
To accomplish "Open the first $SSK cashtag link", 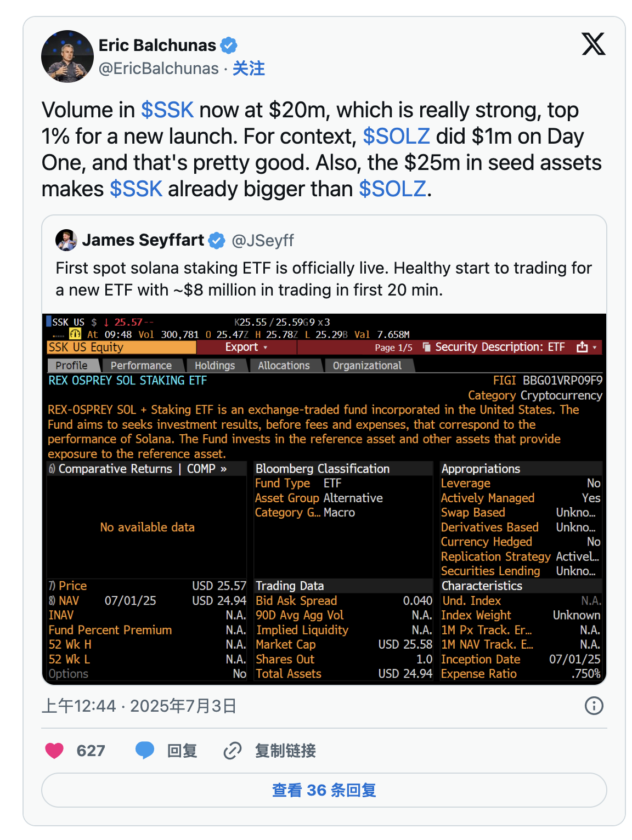I will pos(167,110).
